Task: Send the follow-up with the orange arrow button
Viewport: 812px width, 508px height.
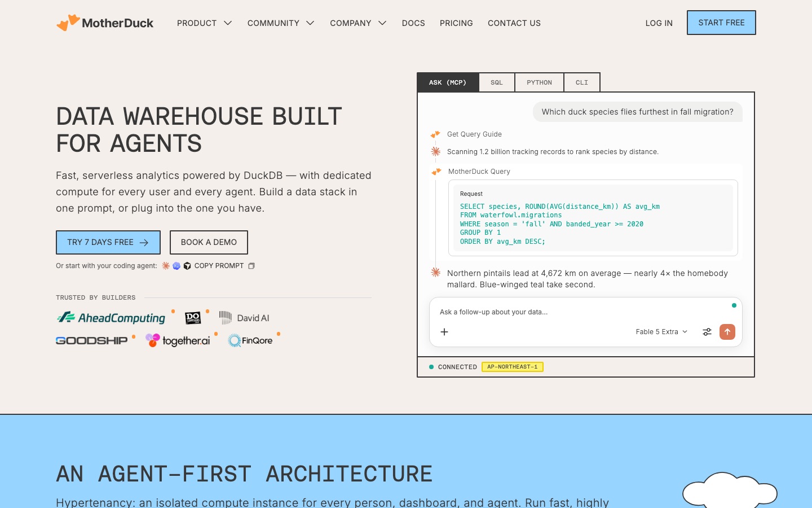Action: coord(727,332)
